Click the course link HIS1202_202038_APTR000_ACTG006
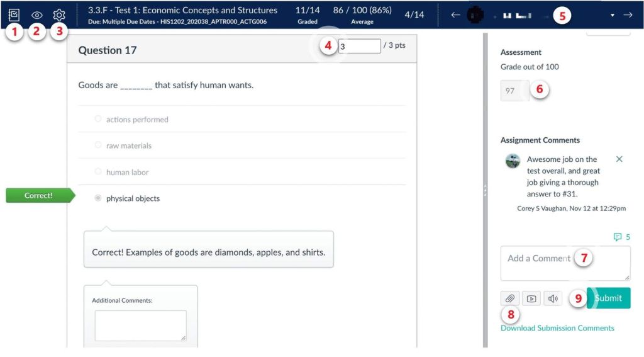This screenshot has width=644, height=357. (x=213, y=21)
